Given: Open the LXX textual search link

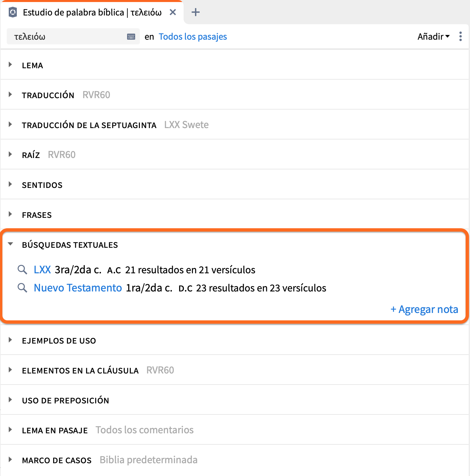Looking at the screenshot, I should point(42,270).
